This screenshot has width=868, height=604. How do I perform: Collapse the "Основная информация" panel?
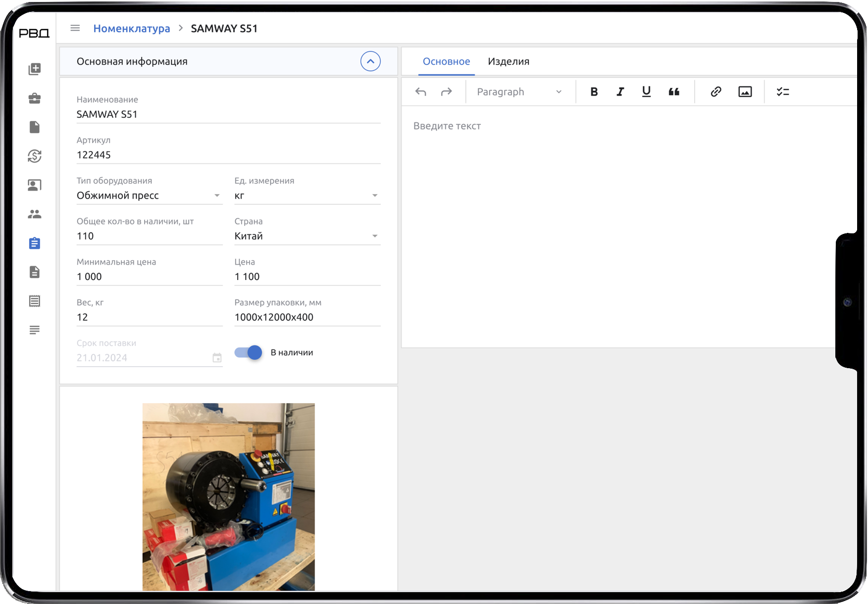coord(370,61)
